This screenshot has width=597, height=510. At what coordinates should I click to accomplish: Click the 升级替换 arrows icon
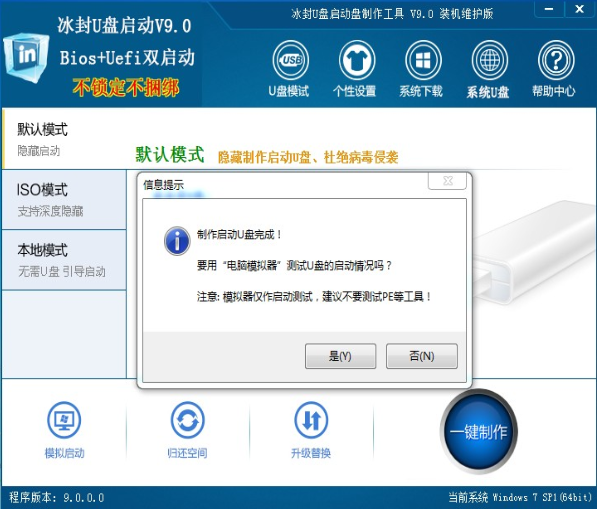311,420
